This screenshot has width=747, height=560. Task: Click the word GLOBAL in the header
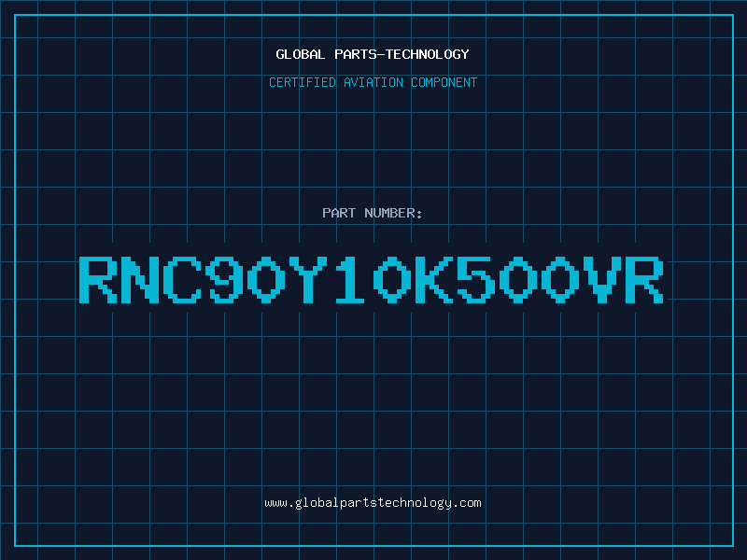(300, 54)
